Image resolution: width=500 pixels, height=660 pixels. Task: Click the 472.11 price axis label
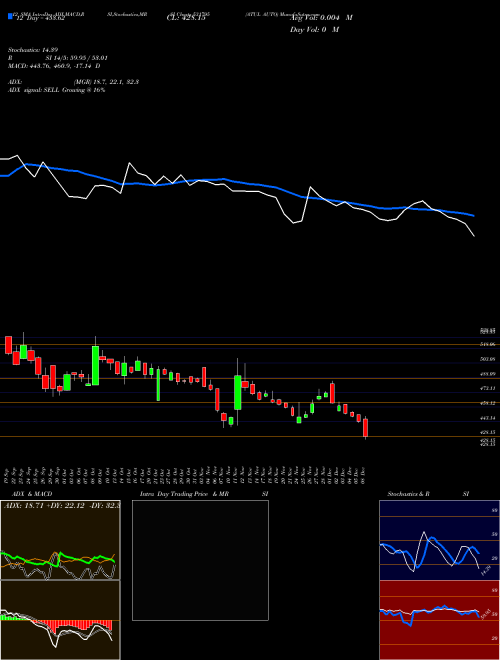click(488, 388)
